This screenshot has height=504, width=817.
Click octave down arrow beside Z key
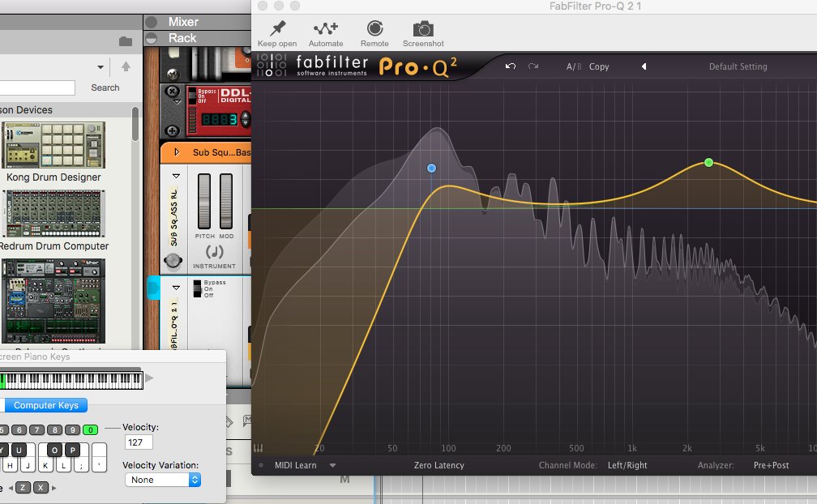(11, 488)
